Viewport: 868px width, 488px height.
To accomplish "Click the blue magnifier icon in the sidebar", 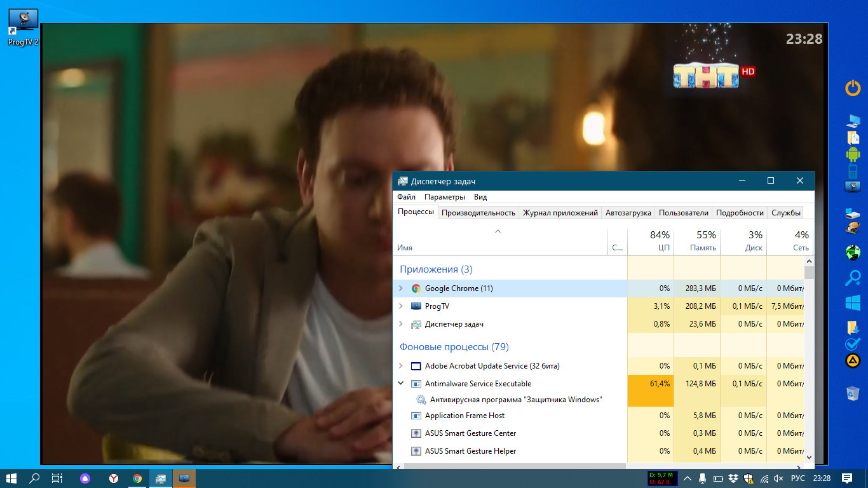I will click(x=852, y=278).
